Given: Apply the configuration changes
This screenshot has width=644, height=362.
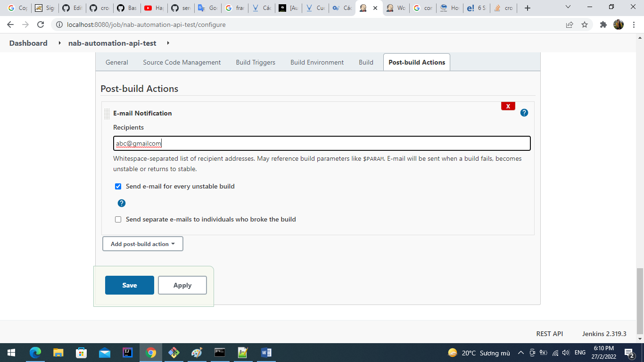Looking at the screenshot, I should 182,285.
